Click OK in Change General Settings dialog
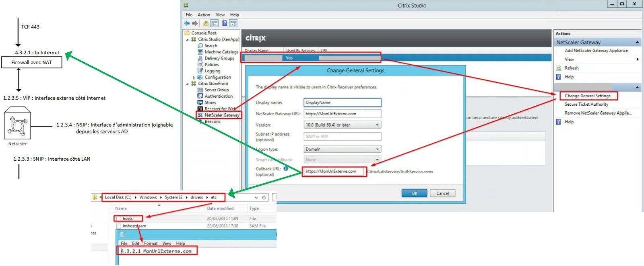The image size is (644, 266). 414,193
